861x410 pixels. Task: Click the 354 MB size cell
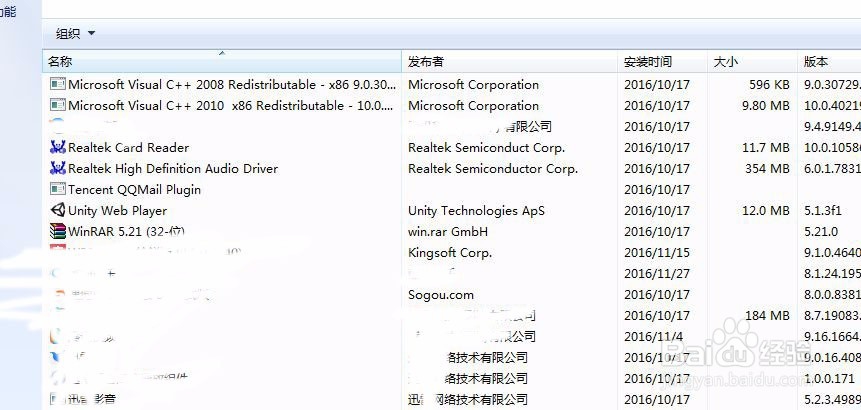[x=767, y=169]
